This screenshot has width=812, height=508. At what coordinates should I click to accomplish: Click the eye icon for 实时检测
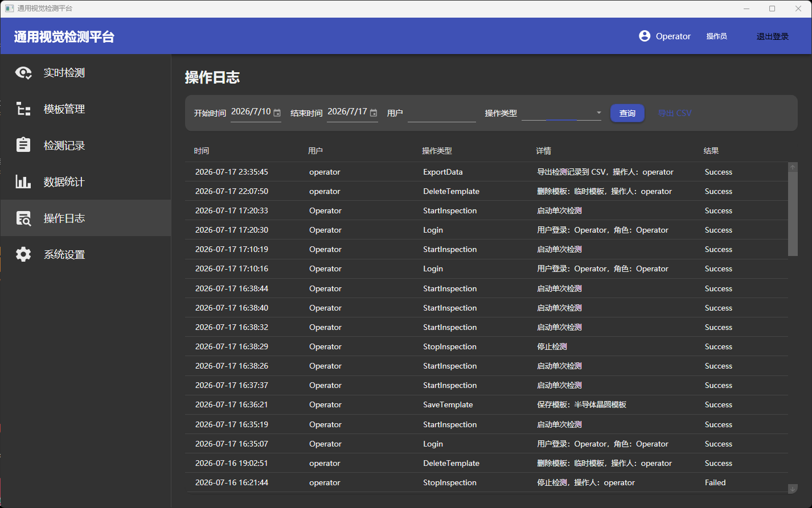[x=23, y=73]
